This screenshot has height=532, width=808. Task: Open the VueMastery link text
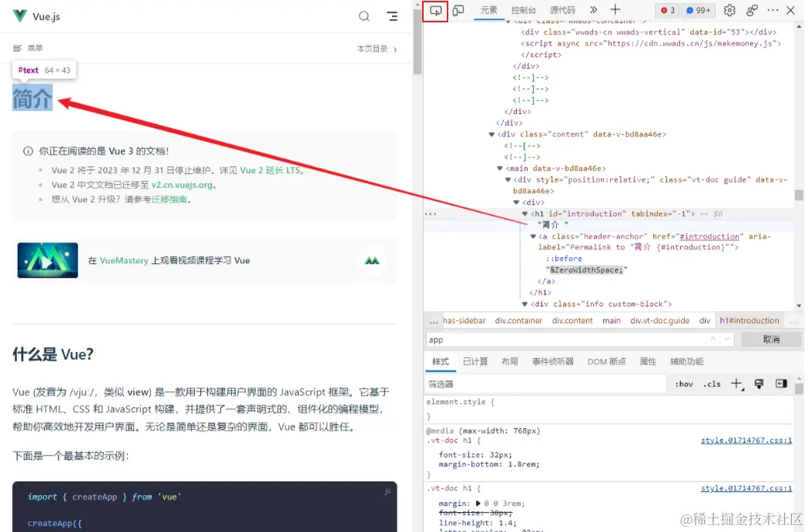[124, 260]
